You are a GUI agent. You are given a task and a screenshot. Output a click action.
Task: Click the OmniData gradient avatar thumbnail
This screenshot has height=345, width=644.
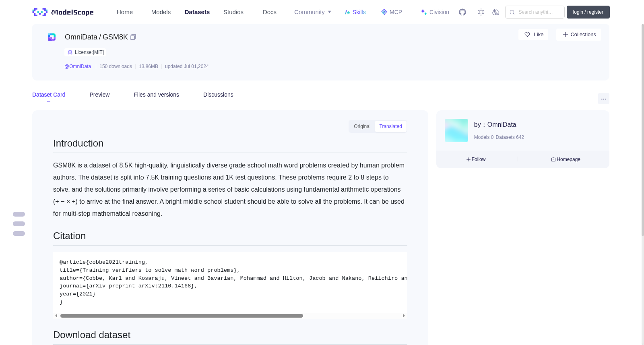456,130
